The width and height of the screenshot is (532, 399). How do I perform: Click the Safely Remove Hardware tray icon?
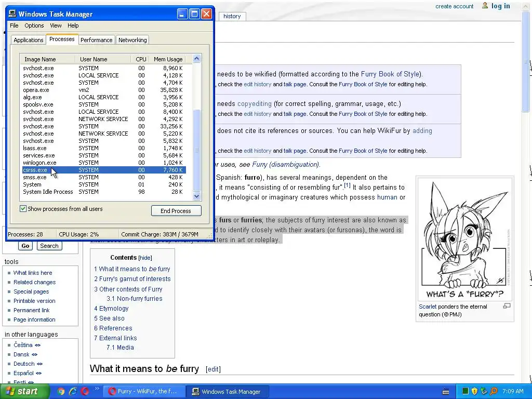[x=484, y=391]
